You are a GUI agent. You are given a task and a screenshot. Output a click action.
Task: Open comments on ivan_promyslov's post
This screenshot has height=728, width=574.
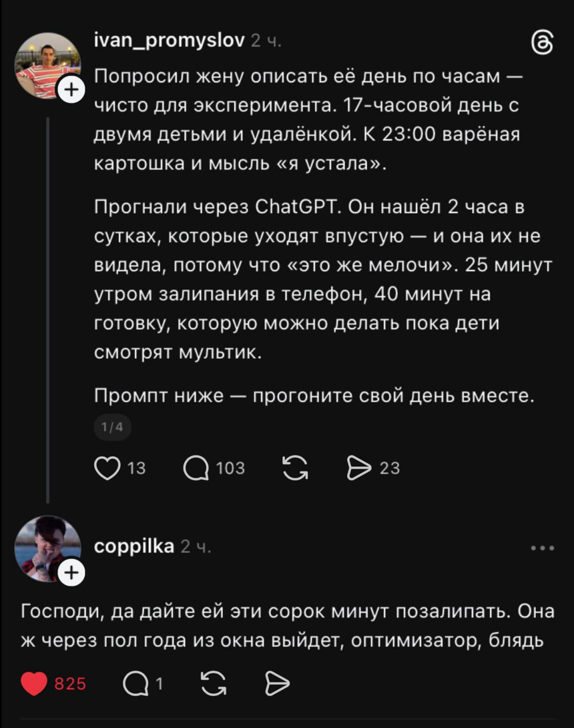[x=196, y=468]
